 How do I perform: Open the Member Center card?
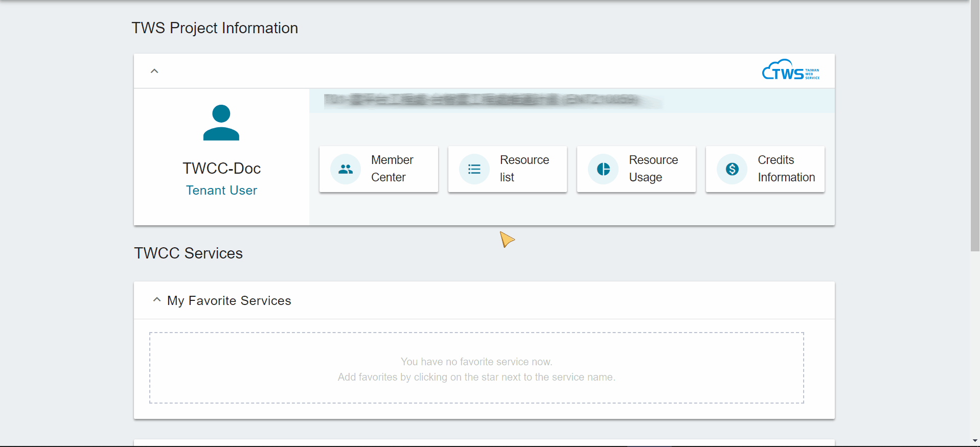[x=379, y=169]
